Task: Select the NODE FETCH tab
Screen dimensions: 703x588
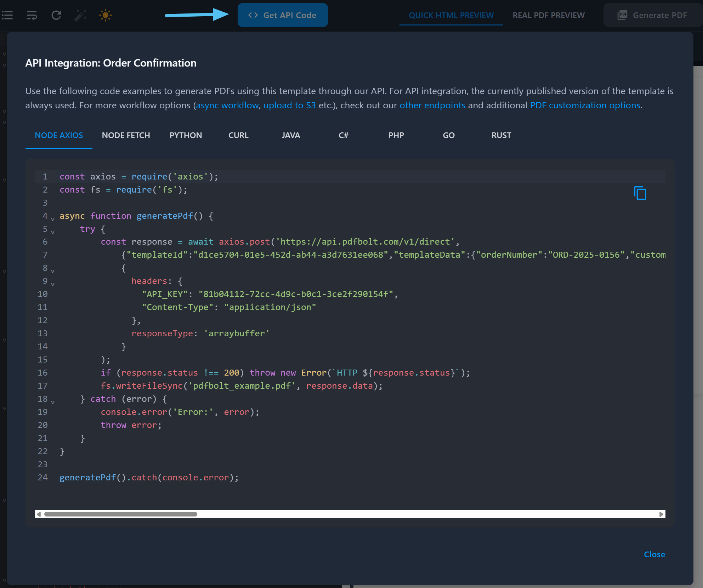Action: coord(126,135)
